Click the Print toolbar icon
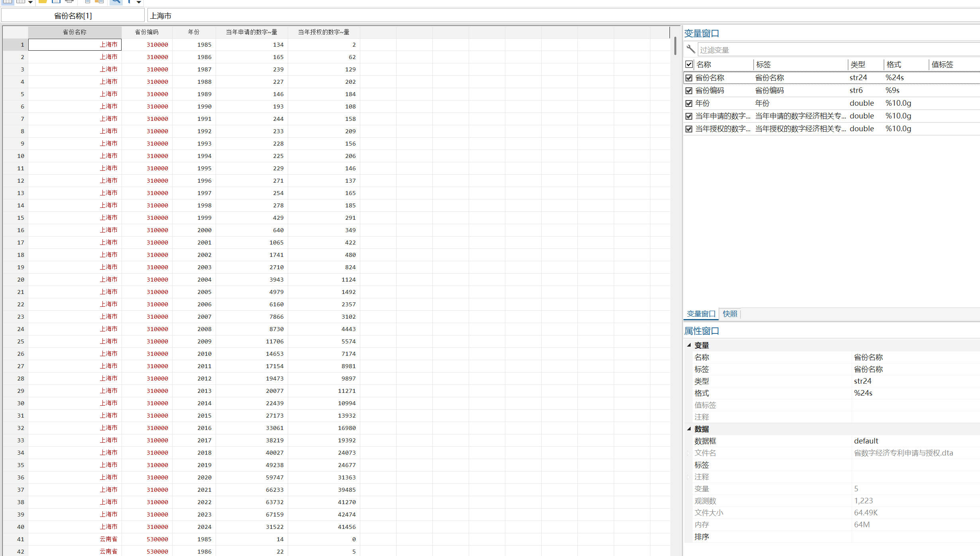This screenshot has width=980, height=556. (x=69, y=2)
